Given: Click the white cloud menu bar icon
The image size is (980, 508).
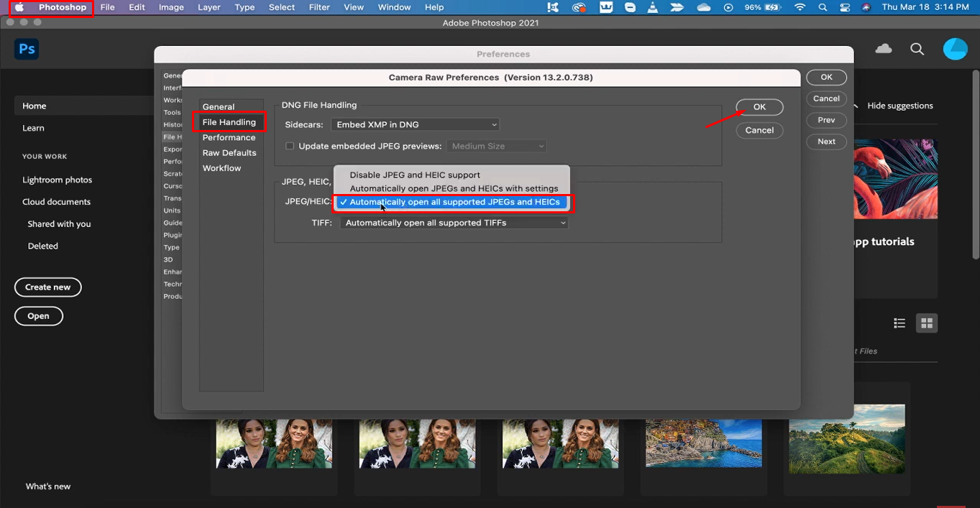Looking at the screenshot, I should point(704,7).
